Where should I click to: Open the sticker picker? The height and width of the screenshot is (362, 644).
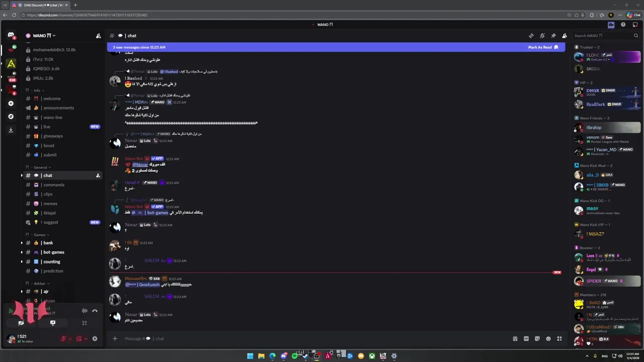[537, 338]
